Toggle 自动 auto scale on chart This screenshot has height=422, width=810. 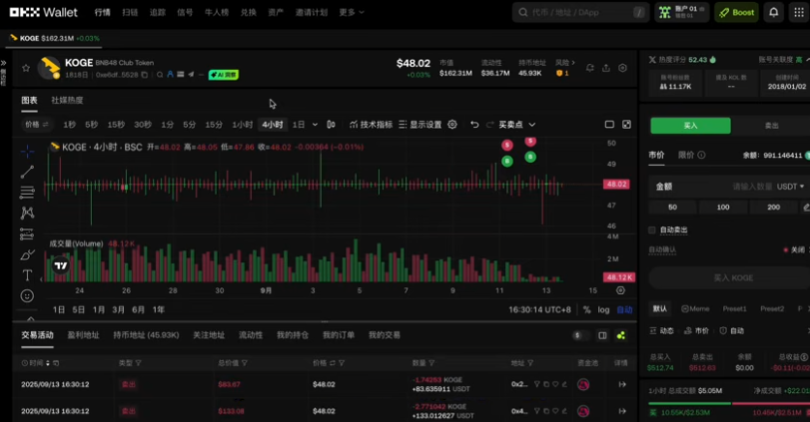(x=624, y=310)
